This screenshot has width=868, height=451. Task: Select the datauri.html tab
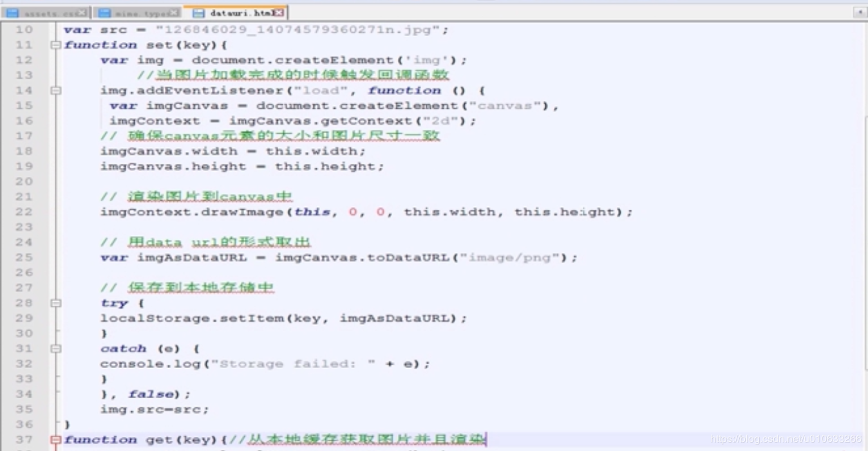(x=236, y=12)
